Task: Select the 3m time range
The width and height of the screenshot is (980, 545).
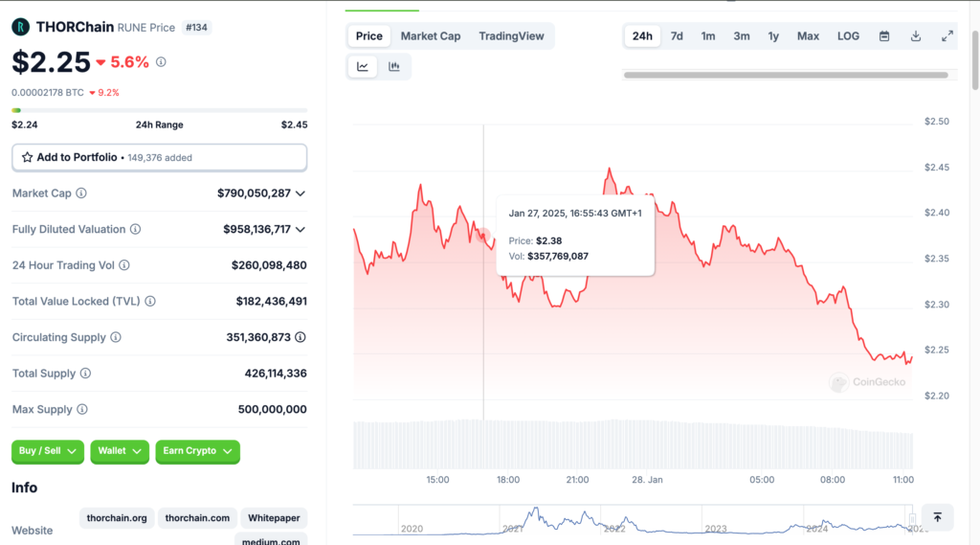Action: (742, 36)
